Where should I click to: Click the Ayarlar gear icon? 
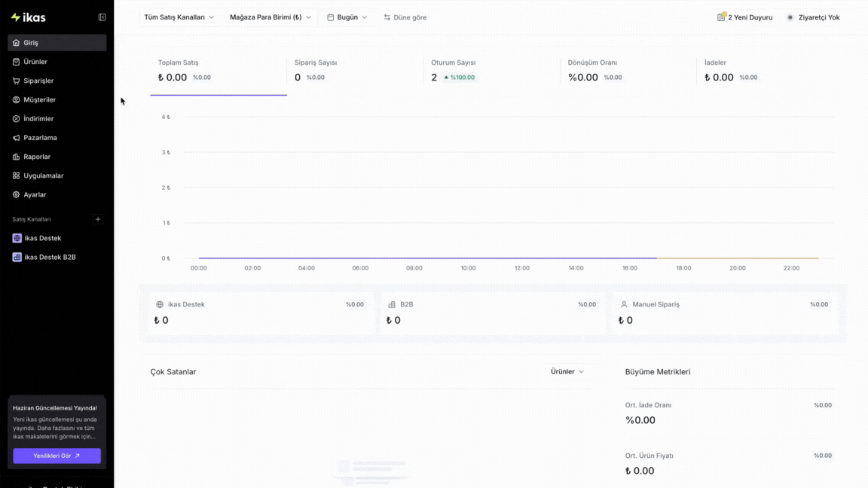[16, 195]
